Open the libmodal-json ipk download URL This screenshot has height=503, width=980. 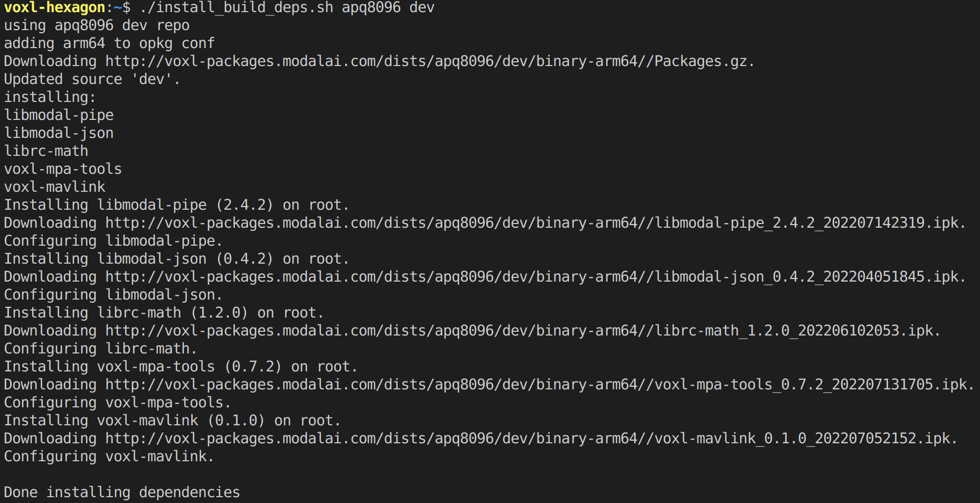click(x=532, y=277)
